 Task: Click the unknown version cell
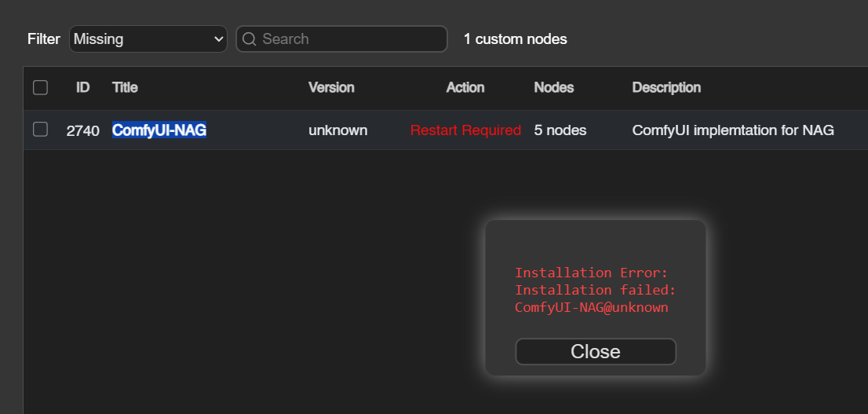click(338, 130)
